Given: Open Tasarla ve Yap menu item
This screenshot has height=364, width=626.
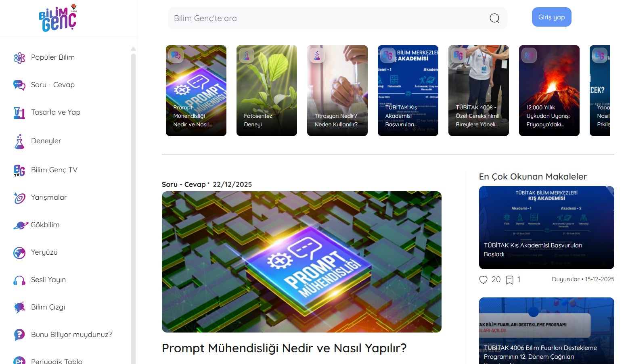Looking at the screenshot, I should pyautogui.click(x=47, y=113).
